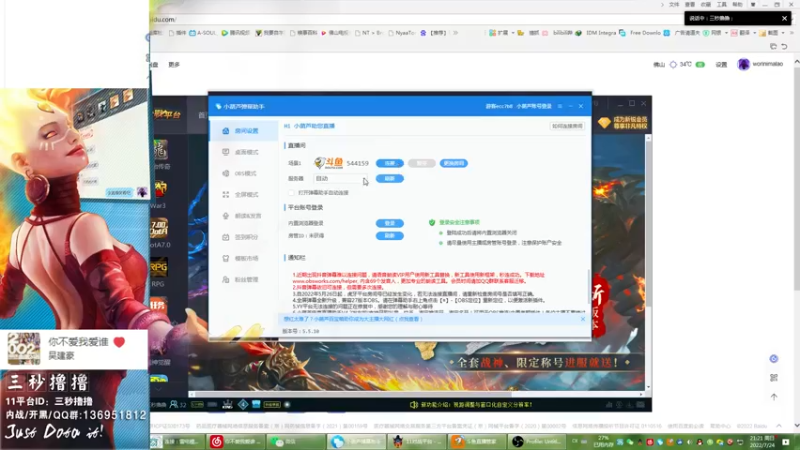Screen dimensions: 800x450
Task: Open the 扩展 extensions dropdown
Action: [502, 33]
